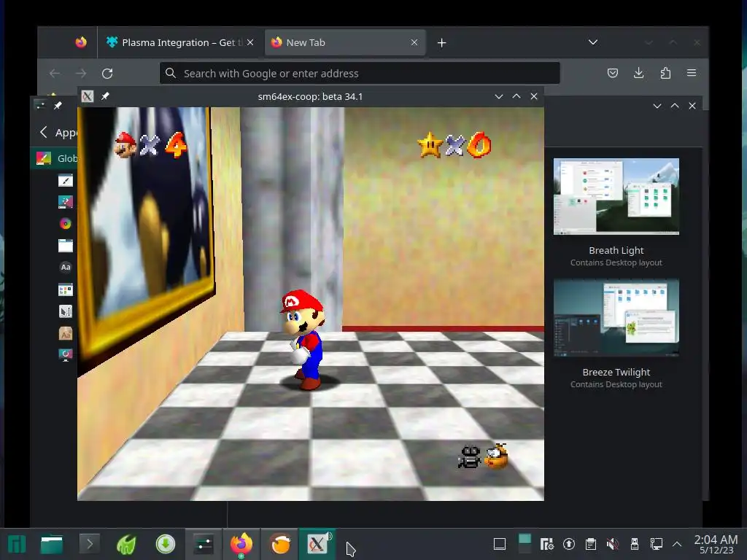Open Window Decorations settings icon

pyautogui.click(x=65, y=245)
